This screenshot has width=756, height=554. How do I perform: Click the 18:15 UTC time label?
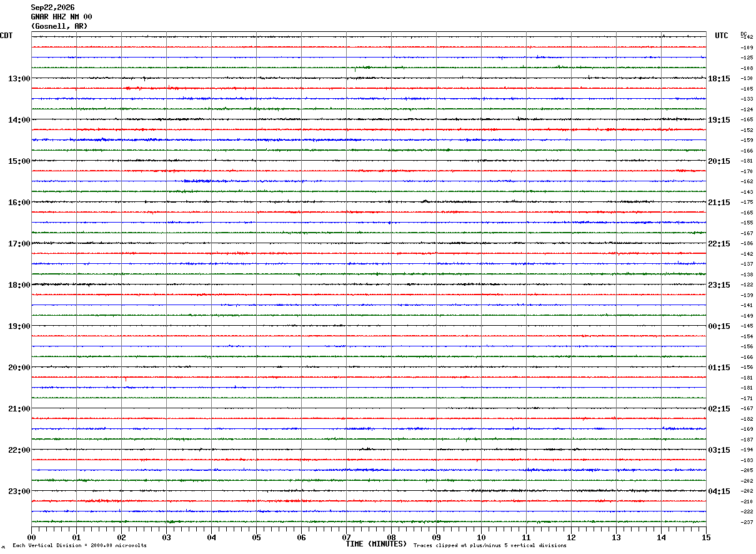pos(719,79)
